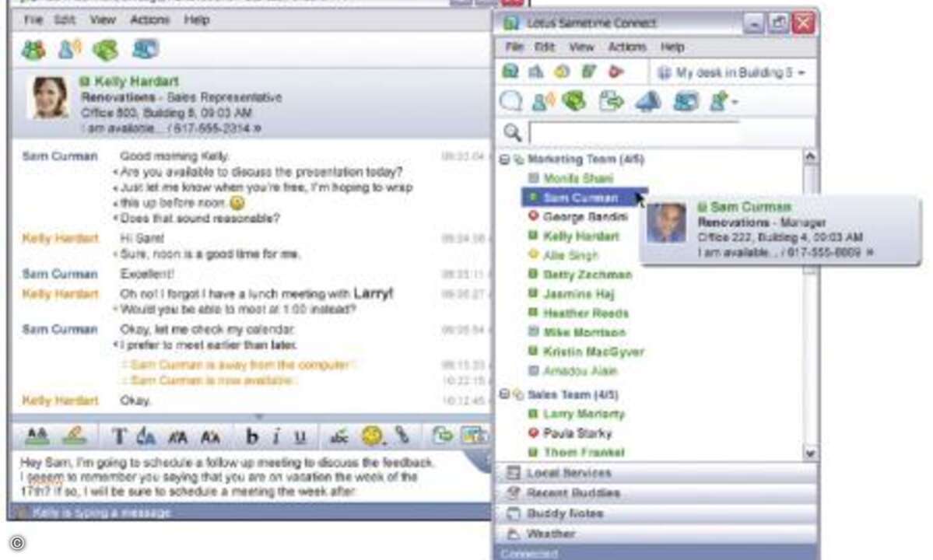Expand Sam Curman's business card details arrow
This screenshot has height=560, width=933.
coord(870,252)
